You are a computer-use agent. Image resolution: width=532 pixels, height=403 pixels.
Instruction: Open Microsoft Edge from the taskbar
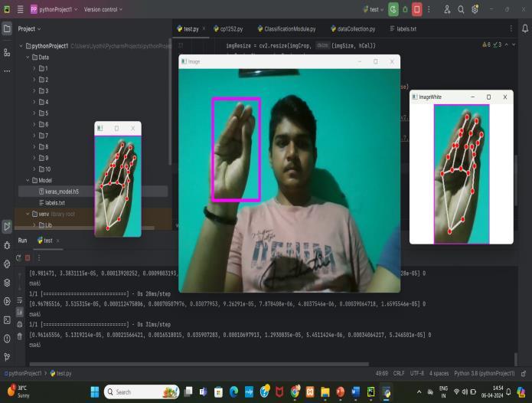(233, 392)
